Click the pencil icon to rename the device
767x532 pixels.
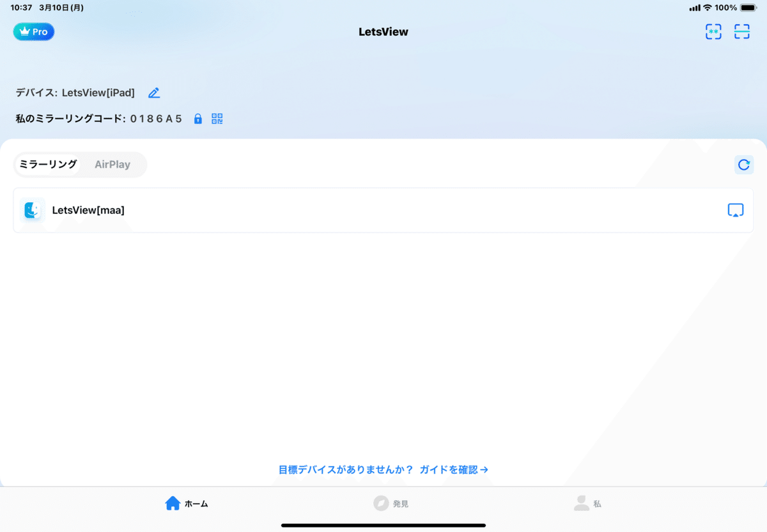click(153, 93)
